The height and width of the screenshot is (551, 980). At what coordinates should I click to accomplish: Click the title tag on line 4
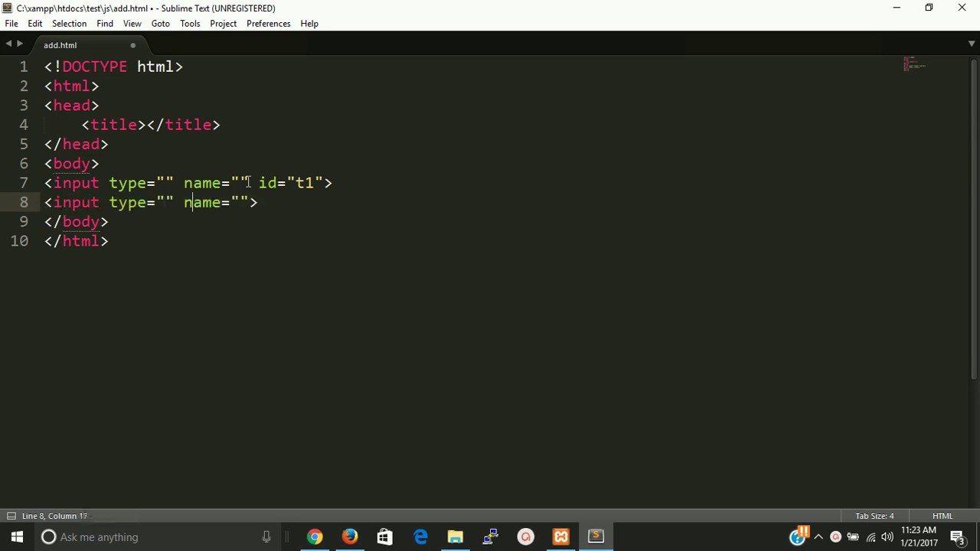click(x=151, y=125)
